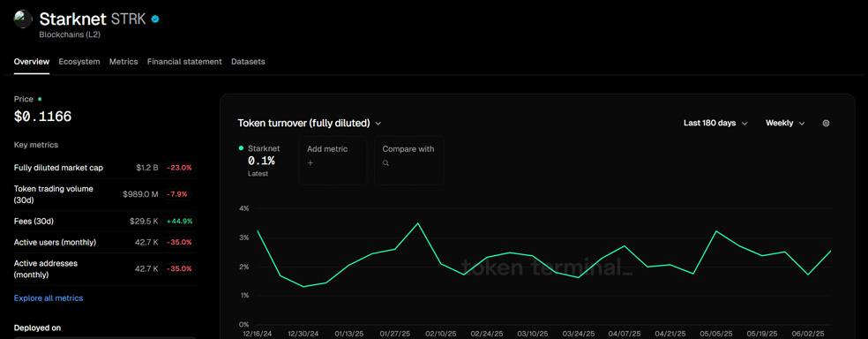
Task: Click the Fees (30d) metric row
Action: coord(105,221)
